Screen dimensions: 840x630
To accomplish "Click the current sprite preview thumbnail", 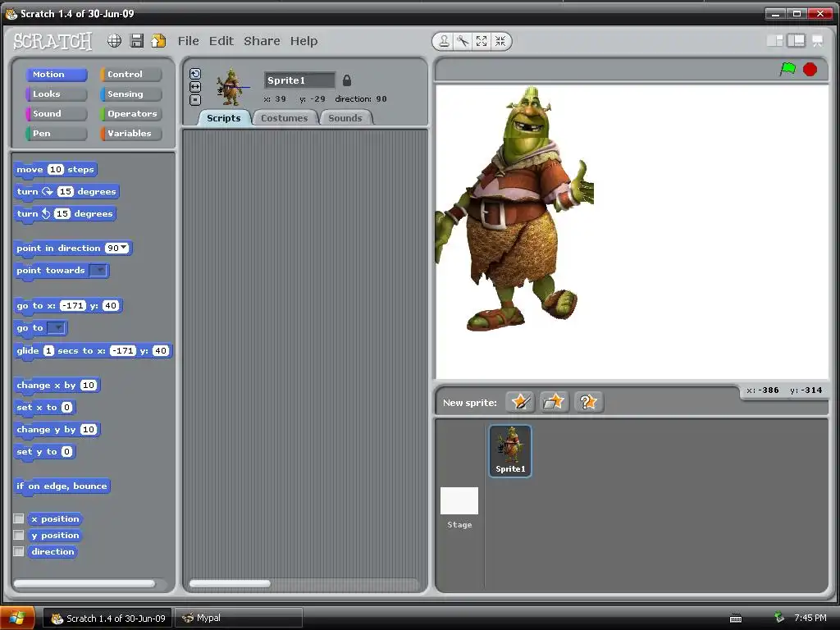I will (x=232, y=87).
